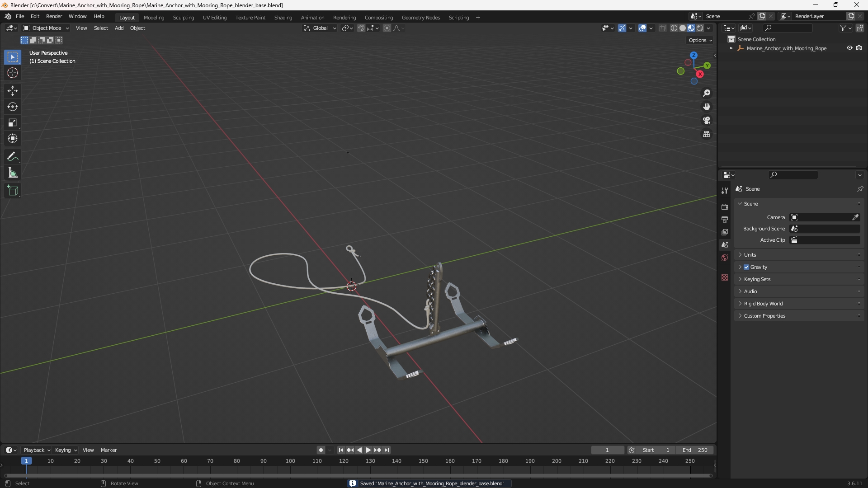Image resolution: width=868 pixels, height=488 pixels.
Task: Toggle snapping magnet icon
Action: tap(361, 28)
